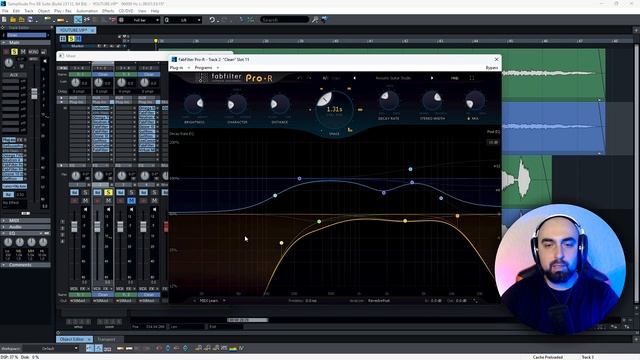Open the Track menu

29,11
